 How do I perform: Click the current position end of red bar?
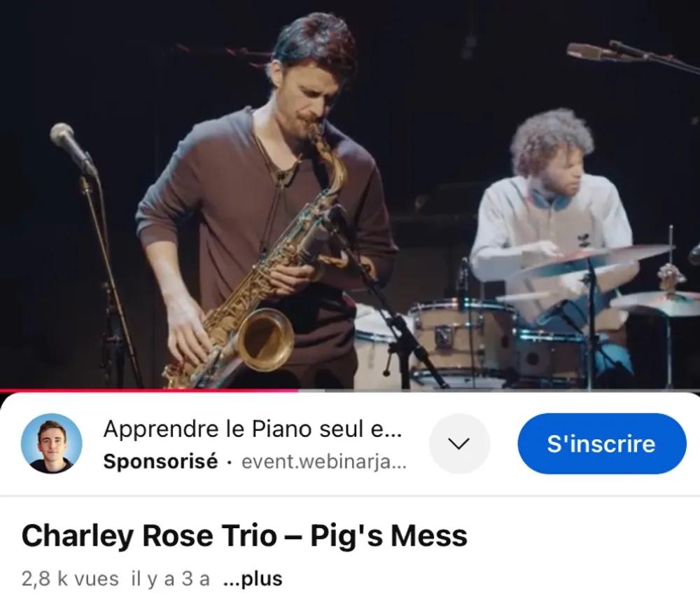click(x=297, y=390)
